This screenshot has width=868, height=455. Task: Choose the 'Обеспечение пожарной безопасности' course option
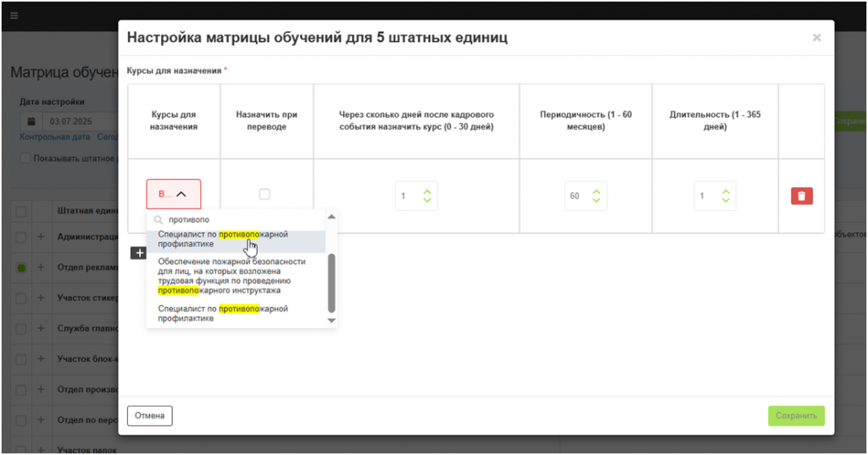231,276
